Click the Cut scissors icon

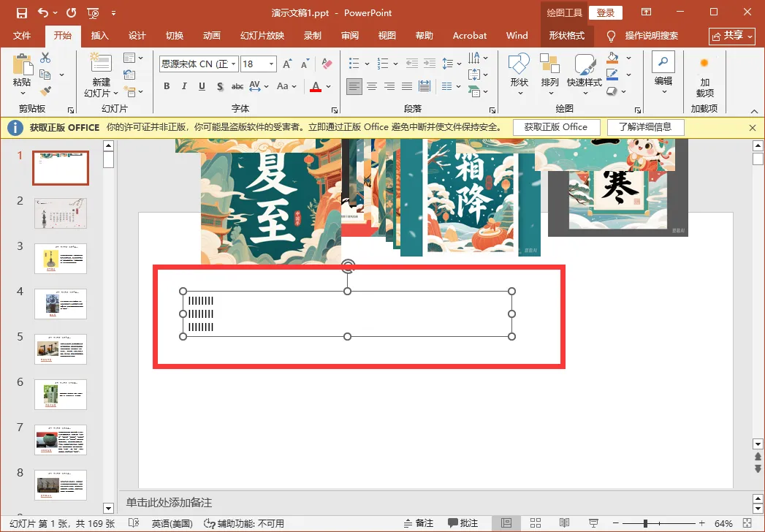click(x=45, y=58)
